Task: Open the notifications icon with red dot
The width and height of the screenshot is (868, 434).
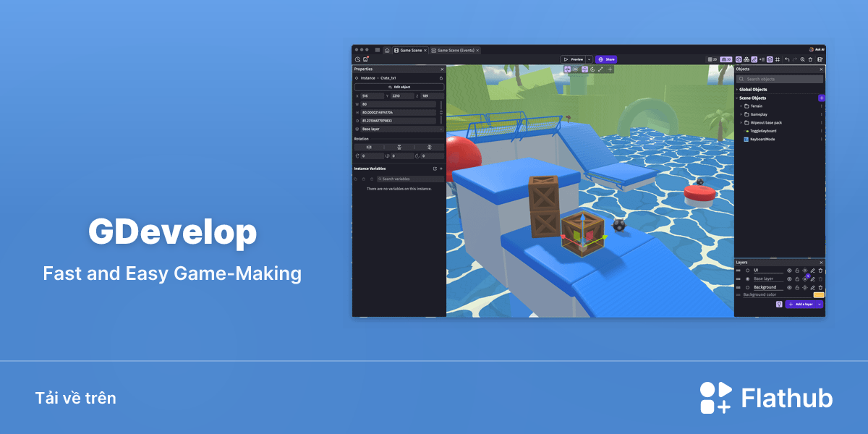Action: click(x=366, y=59)
